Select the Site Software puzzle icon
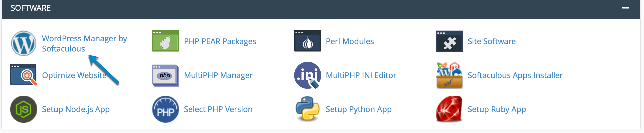 pyautogui.click(x=449, y=41)
